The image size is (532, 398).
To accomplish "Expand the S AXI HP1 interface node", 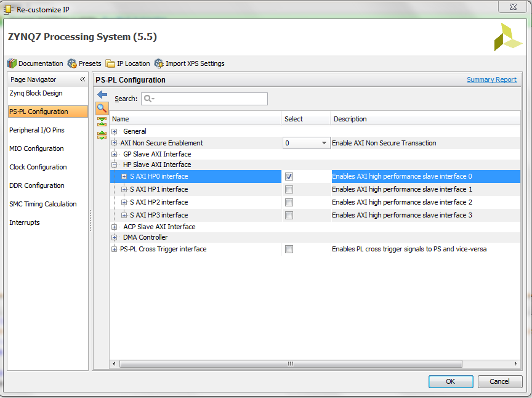I will 124,189.
